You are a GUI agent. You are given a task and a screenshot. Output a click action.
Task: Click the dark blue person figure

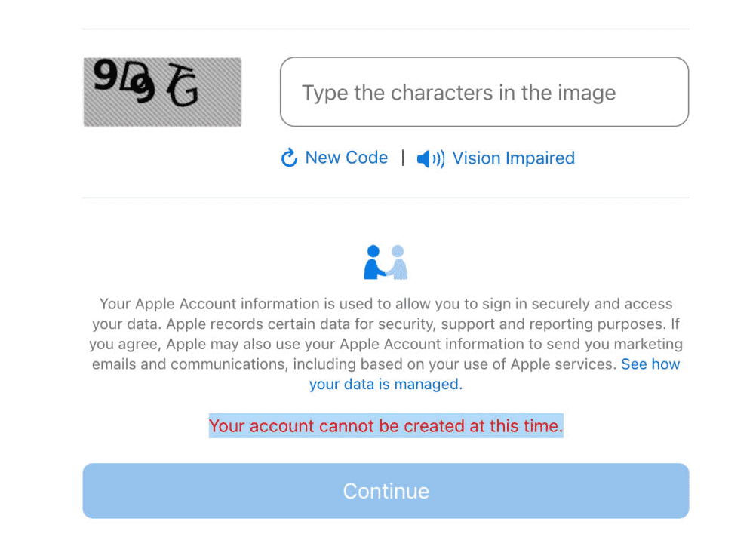point(374,262)
